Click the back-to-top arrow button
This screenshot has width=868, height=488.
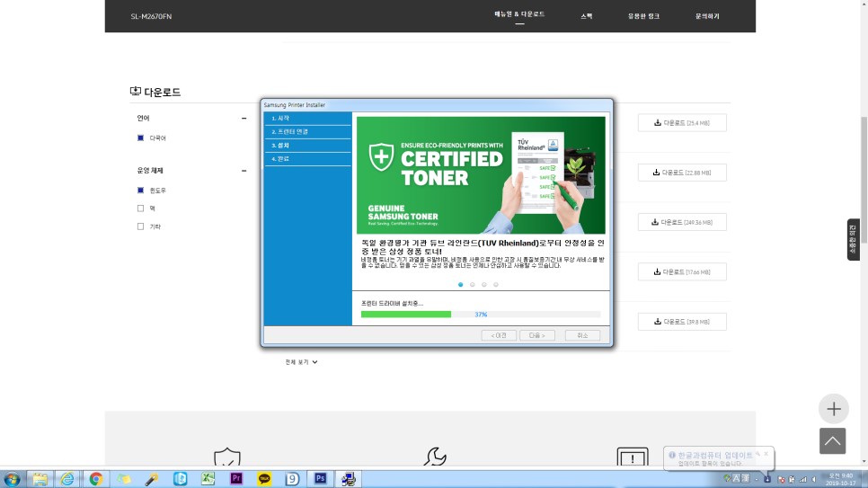833,441
